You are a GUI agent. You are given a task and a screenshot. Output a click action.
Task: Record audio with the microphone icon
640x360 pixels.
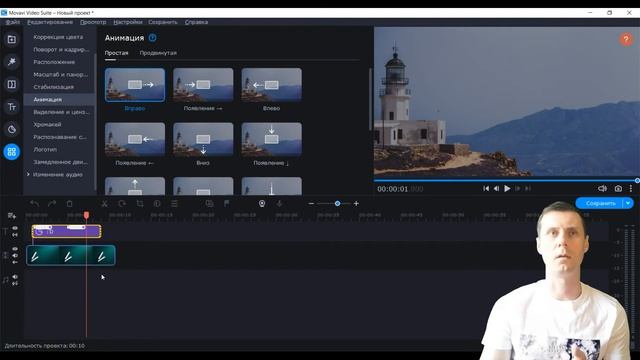(280, 203)
